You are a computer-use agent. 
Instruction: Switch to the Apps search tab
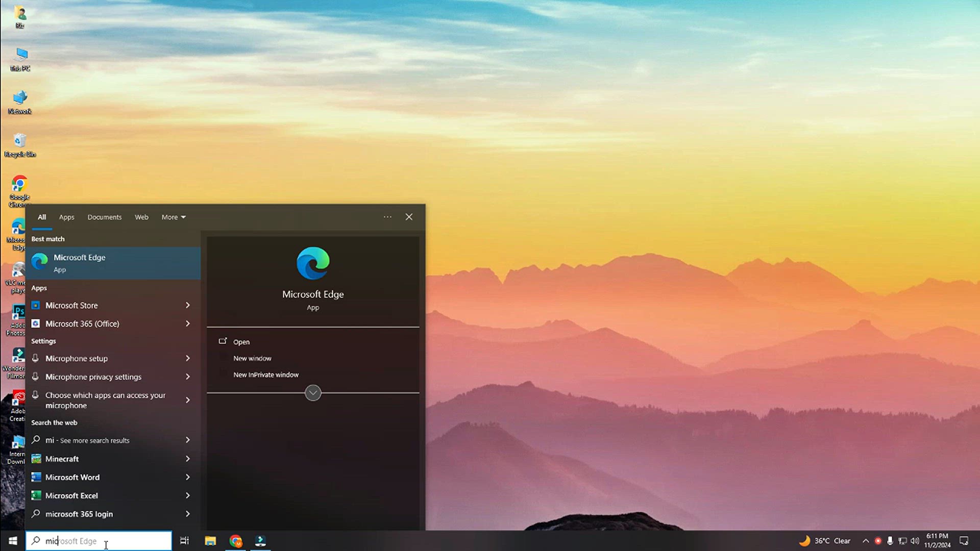pyautogui.click(x=66, y=217)
